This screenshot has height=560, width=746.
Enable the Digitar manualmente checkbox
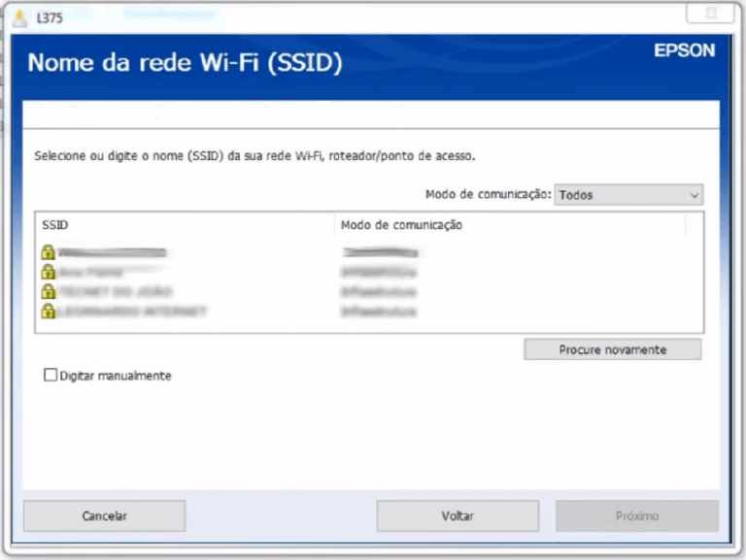[x=51, y=376]
